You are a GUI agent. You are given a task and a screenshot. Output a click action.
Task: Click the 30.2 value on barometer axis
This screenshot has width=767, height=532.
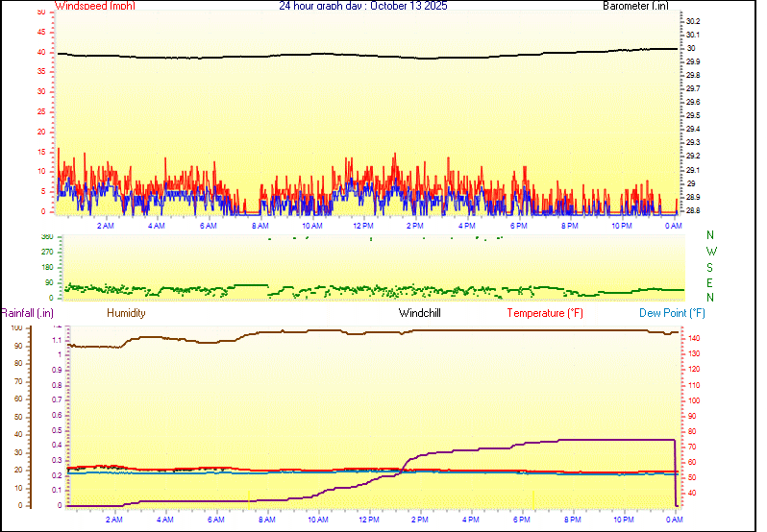(693, 21)
